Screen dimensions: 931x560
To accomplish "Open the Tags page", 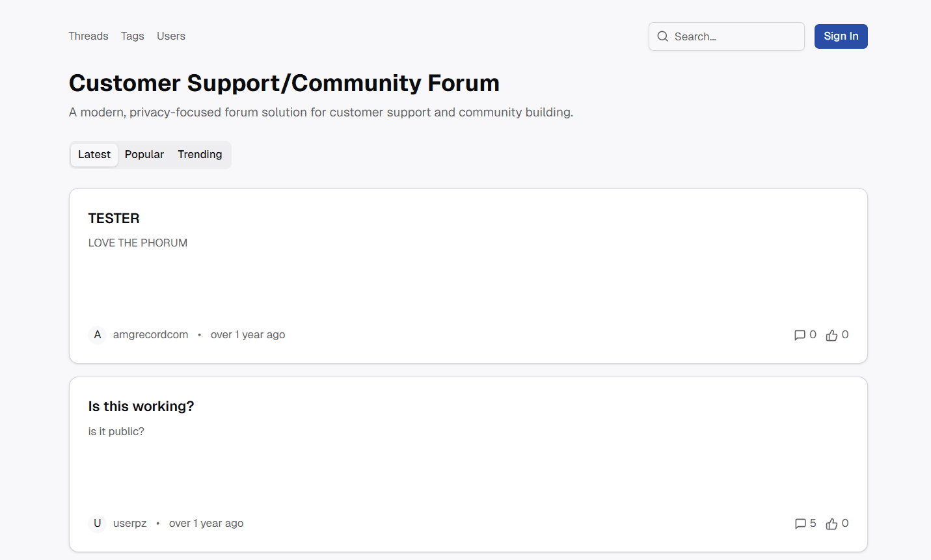I will pyautogui.click(x=132, y=36).
